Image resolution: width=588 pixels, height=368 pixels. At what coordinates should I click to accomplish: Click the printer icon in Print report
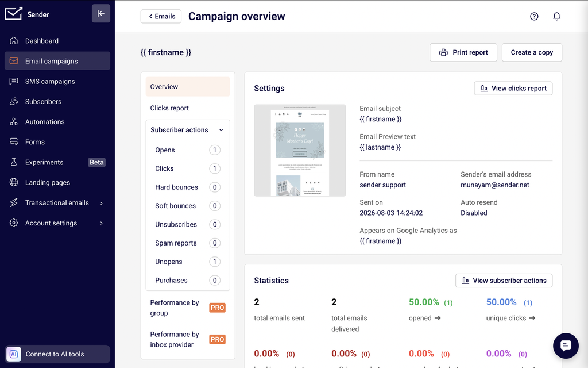point(443,52)
